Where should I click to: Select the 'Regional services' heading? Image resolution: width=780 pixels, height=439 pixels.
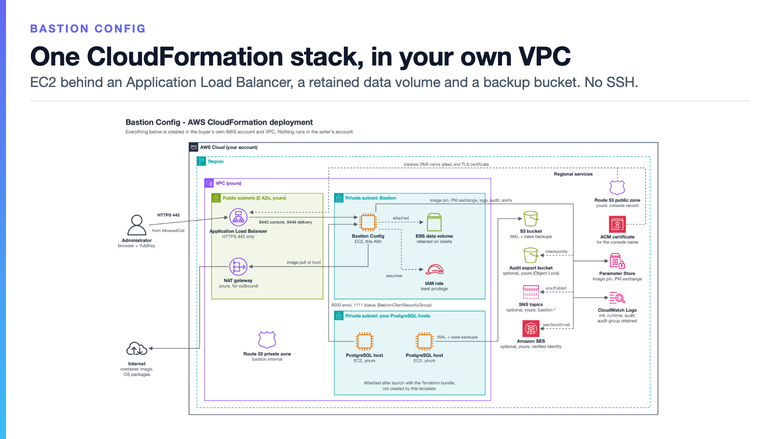click(x=573, y=174)
